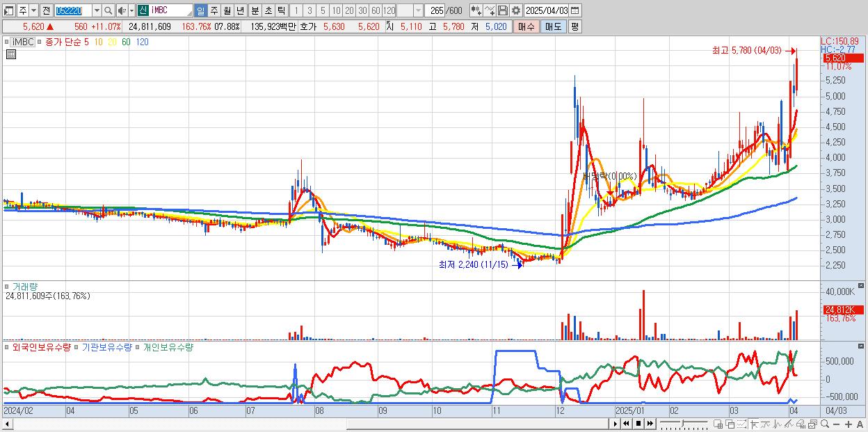This screenshot has width=868, height=432.
Task: Toggle the 거래량 volume panel marker
Action: point(7,286)
